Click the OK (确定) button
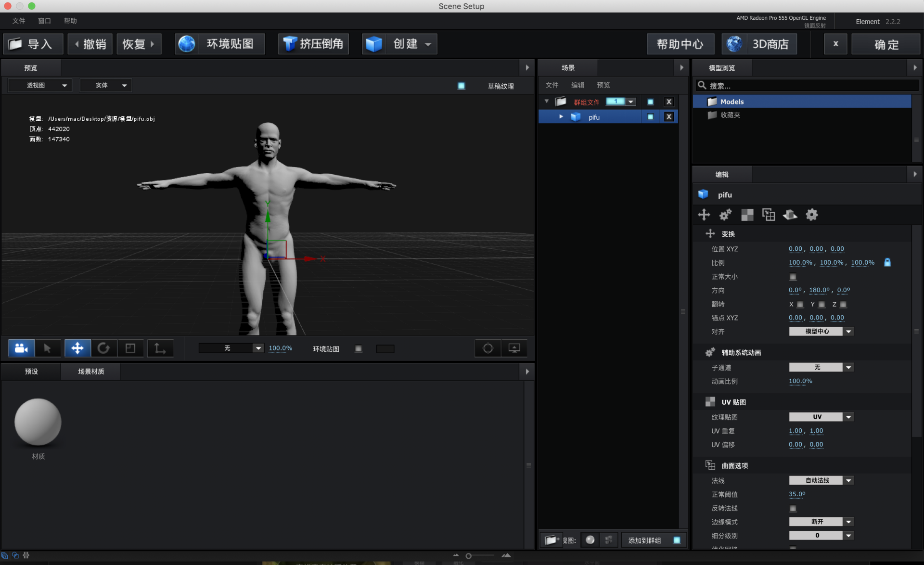Viewport: 924px width, 565px height. click(x=886, y=44)
